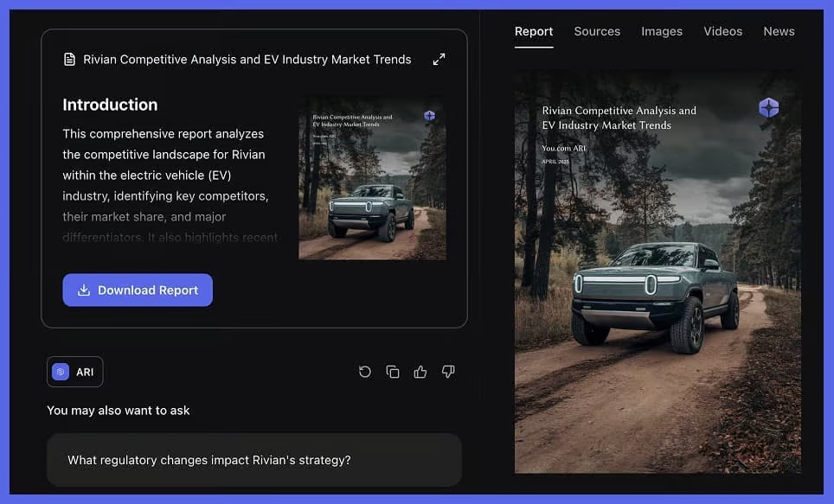Viewport: 834px width, 504px height.
Task: Click the ARI mode badge
Action: click(75, 372)
